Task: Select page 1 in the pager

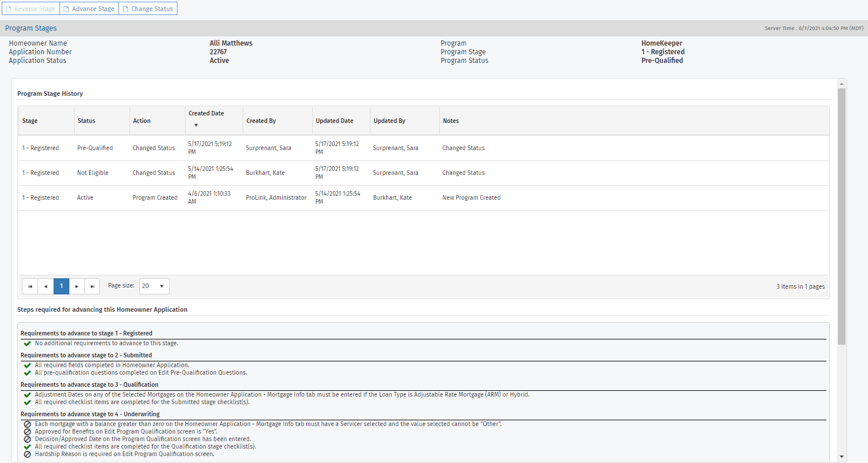Action: (61, 286)
